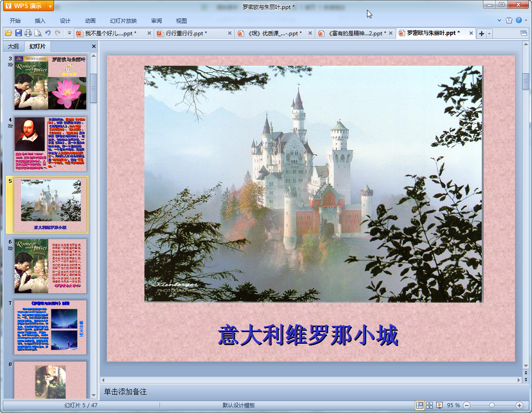The width and height of the screenshot is (532, 413).
Task: Open the Help question mark icon
Action: pos(519,21)
